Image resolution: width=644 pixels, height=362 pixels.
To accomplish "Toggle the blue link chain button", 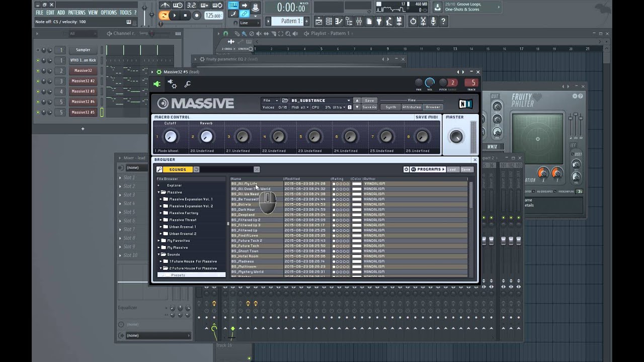I will (245, 14).
